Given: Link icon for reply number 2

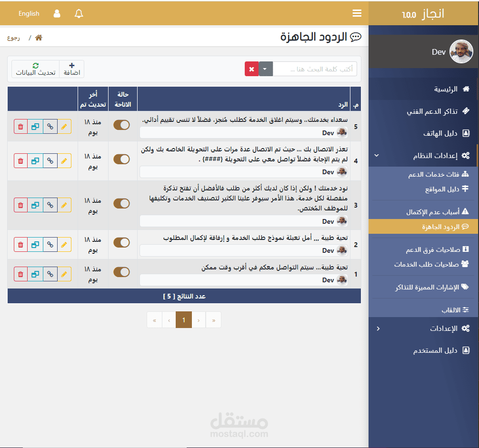Looking at the screenshot, I should (50, 245).
